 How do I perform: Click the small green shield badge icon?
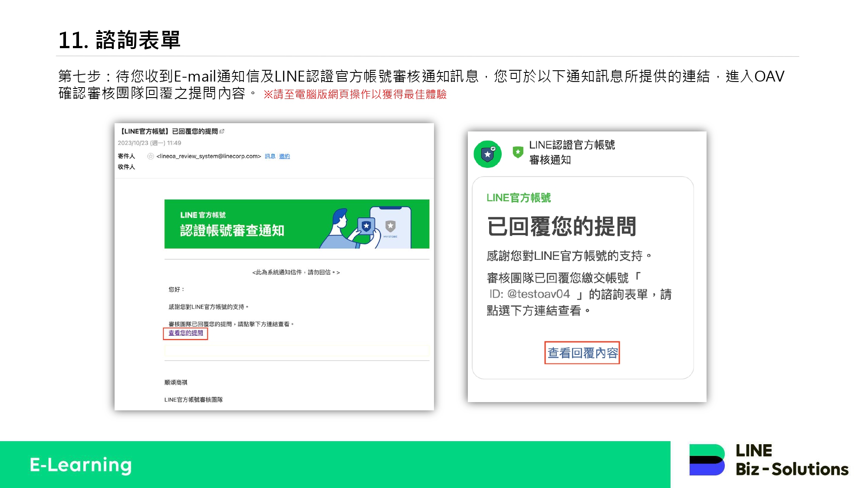point(518,152)
